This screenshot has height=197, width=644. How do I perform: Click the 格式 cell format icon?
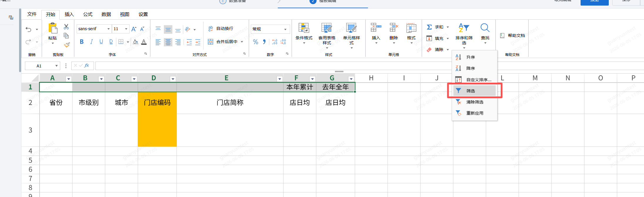(411, 28)
